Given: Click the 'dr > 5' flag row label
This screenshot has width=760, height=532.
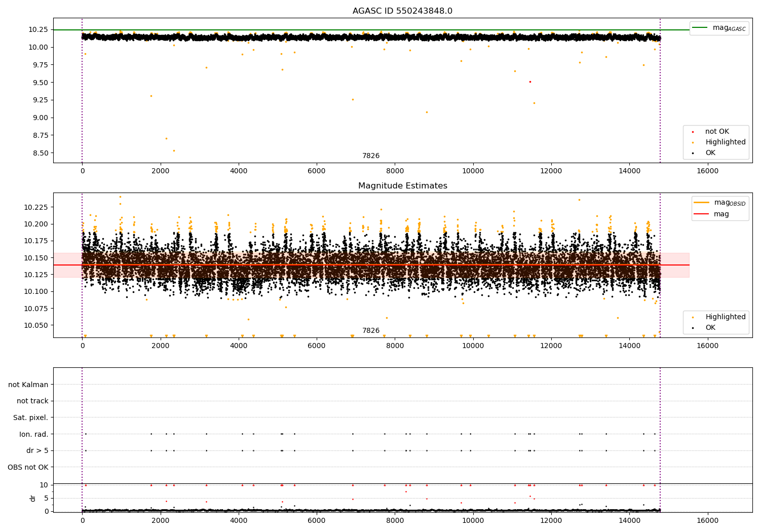Looking at the screenshot, I should coord(37,450).
